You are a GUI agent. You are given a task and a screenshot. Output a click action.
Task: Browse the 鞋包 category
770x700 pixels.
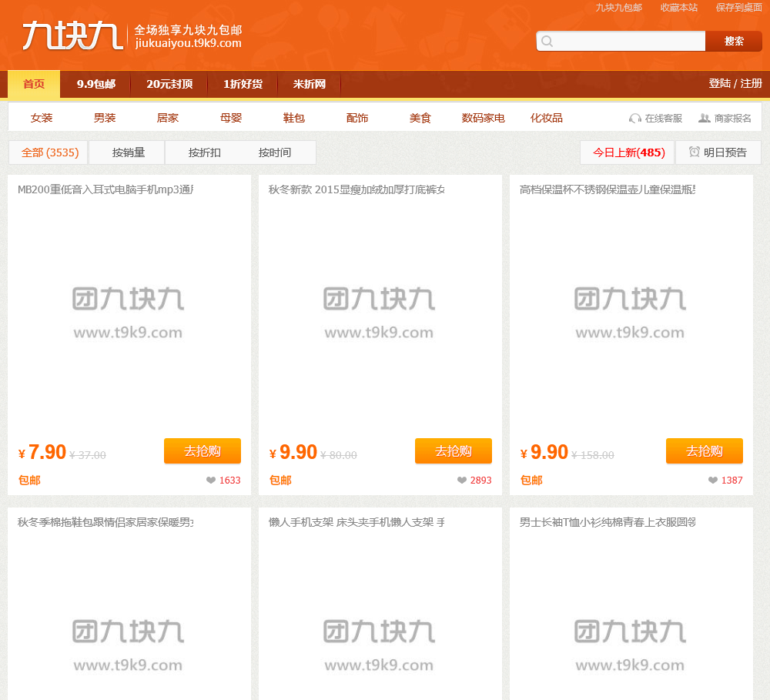[293, 118]
